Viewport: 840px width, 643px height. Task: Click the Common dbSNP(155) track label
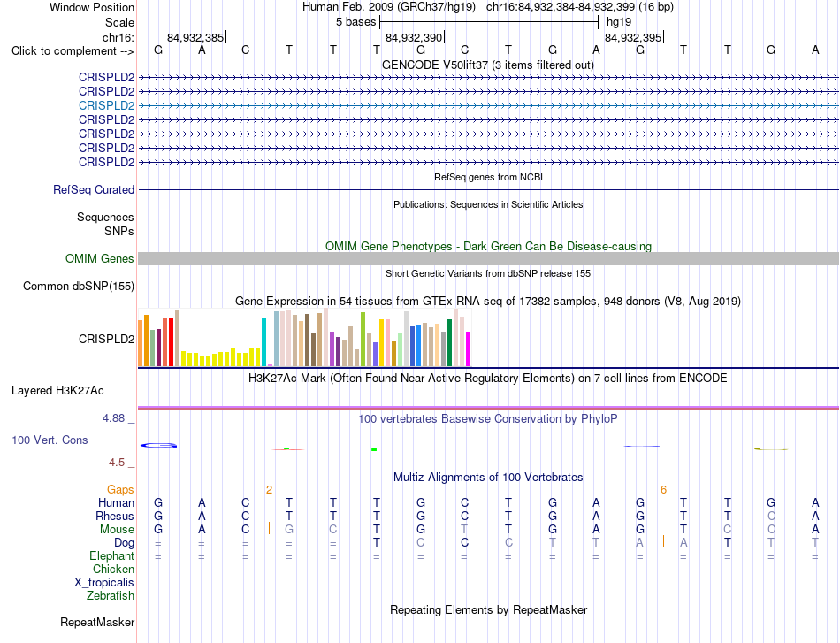coord(78,287)
